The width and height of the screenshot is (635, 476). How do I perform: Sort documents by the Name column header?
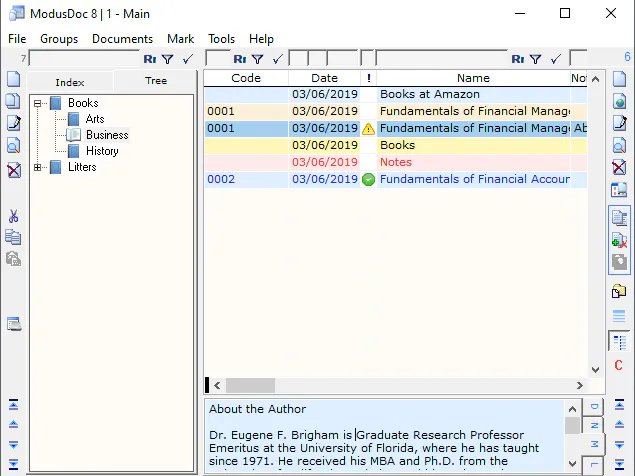(x=473, y=78)
